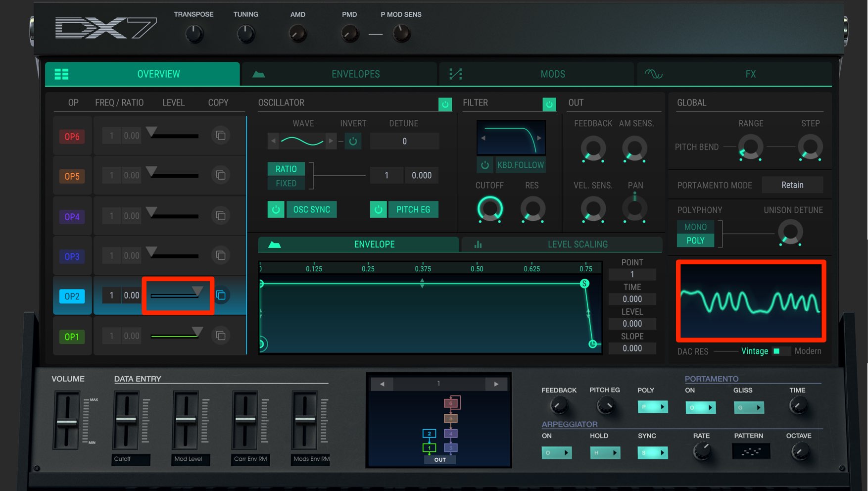Image resolution: width=868 pixels, height=491 pixels.
Task: Toggle the KBD.FOLLOW power switch
Action: pyautogui.click(x=485, y=165)
